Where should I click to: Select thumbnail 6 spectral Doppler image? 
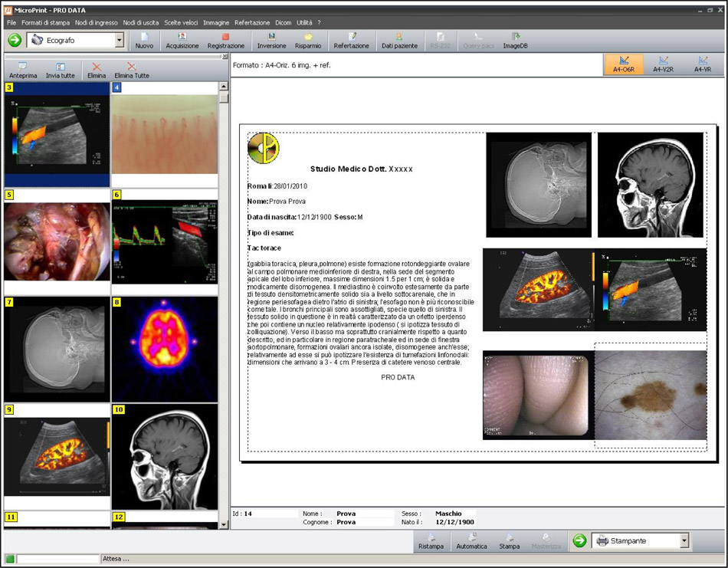coord(165,241)
